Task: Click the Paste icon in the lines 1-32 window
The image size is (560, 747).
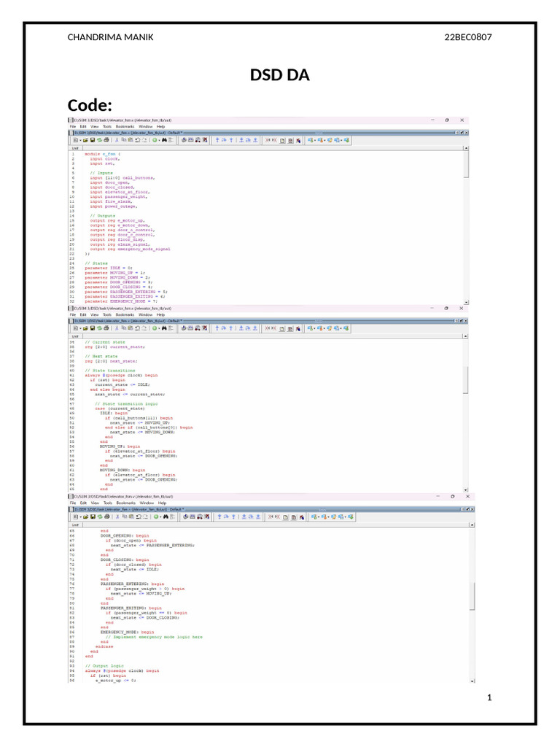Action: coord(130,141)
